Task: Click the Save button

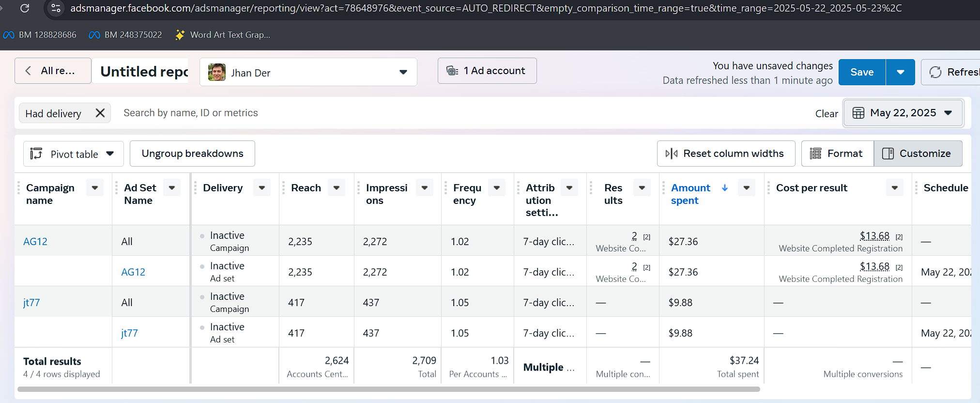Action: coord(862,72)
